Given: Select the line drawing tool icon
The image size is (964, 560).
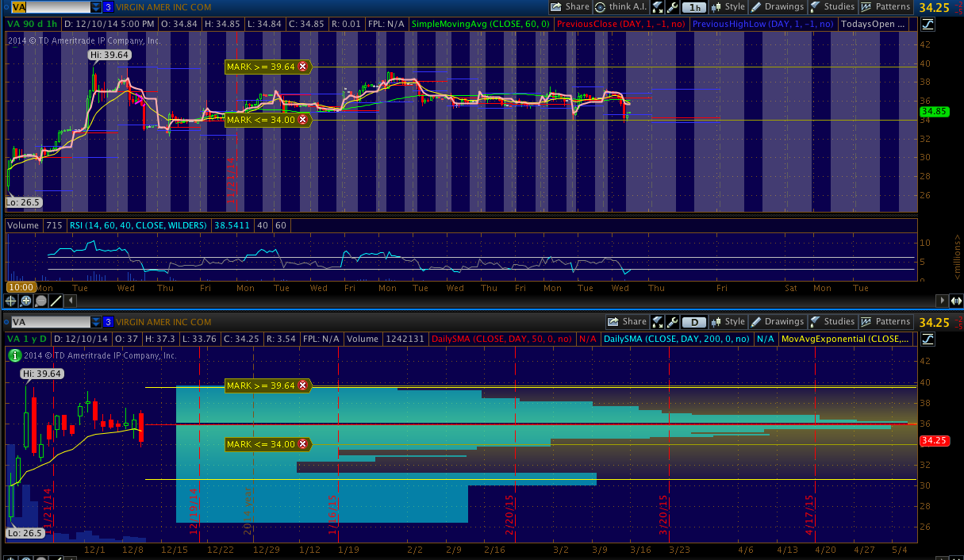Looking at the screenshot, I should (56, 301).
